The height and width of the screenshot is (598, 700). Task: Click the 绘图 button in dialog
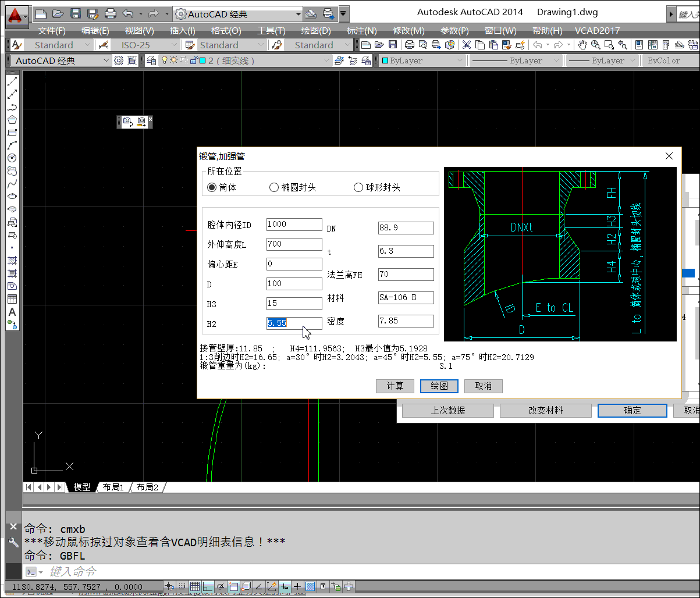point(439,386)
